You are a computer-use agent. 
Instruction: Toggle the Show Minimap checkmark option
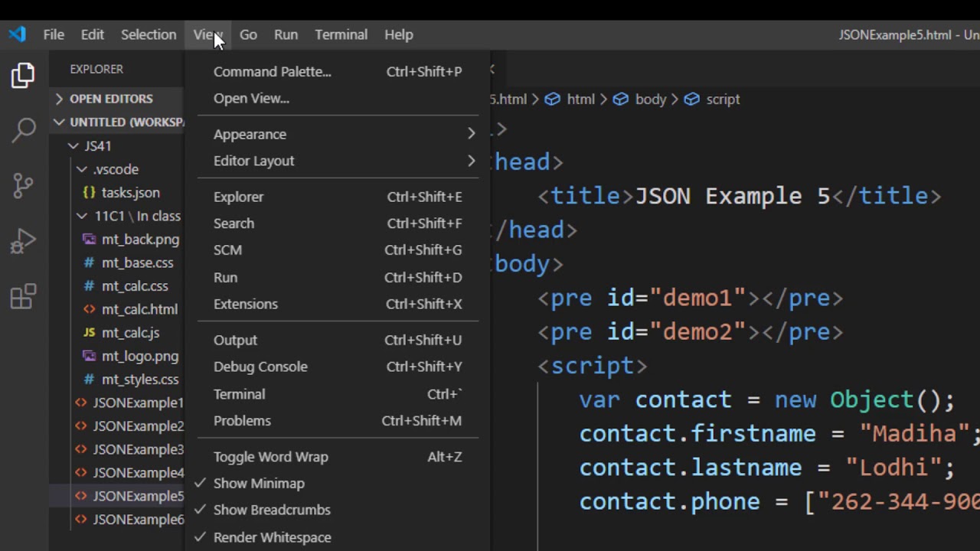[x=259, y=484]
